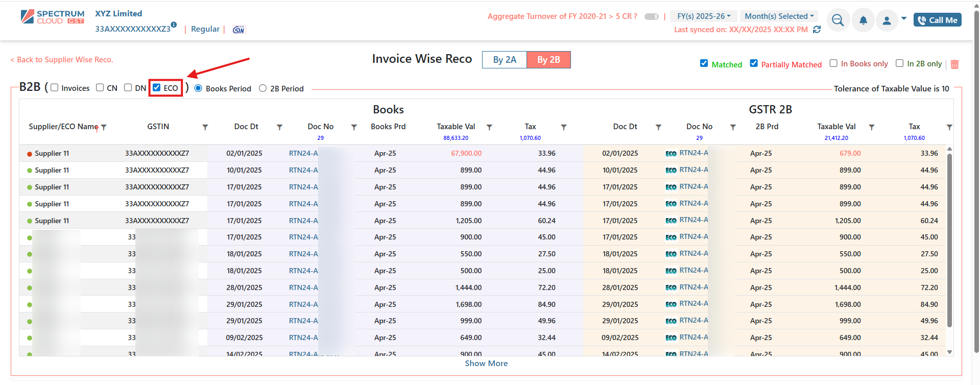Select the By 2B tab
The image size is (980, 385).
coord(548,60)
